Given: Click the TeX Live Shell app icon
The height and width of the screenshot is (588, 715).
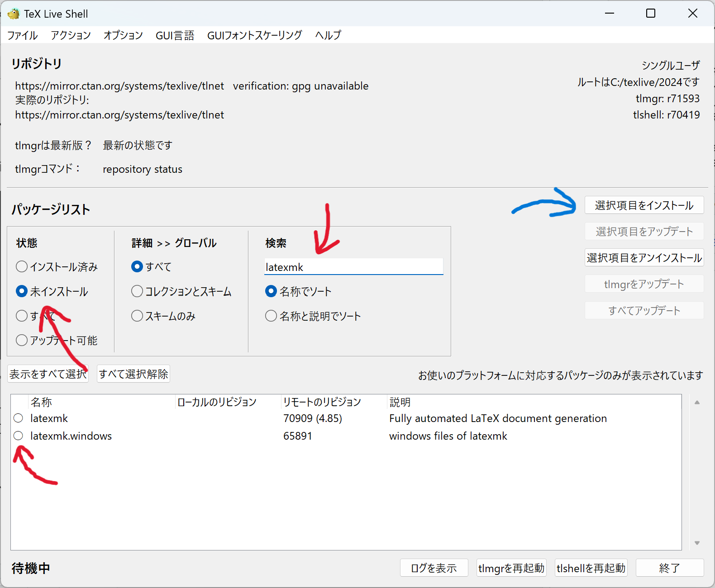Looking at the screenshot, I should tap(14, 14).
